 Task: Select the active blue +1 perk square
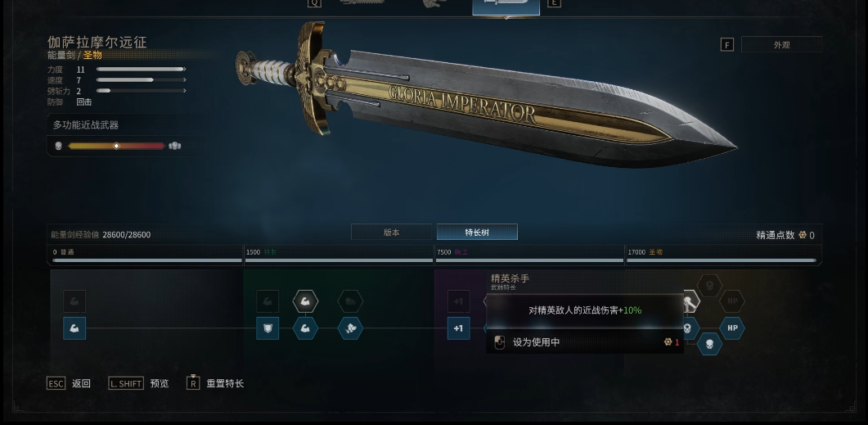pos(458,328)
